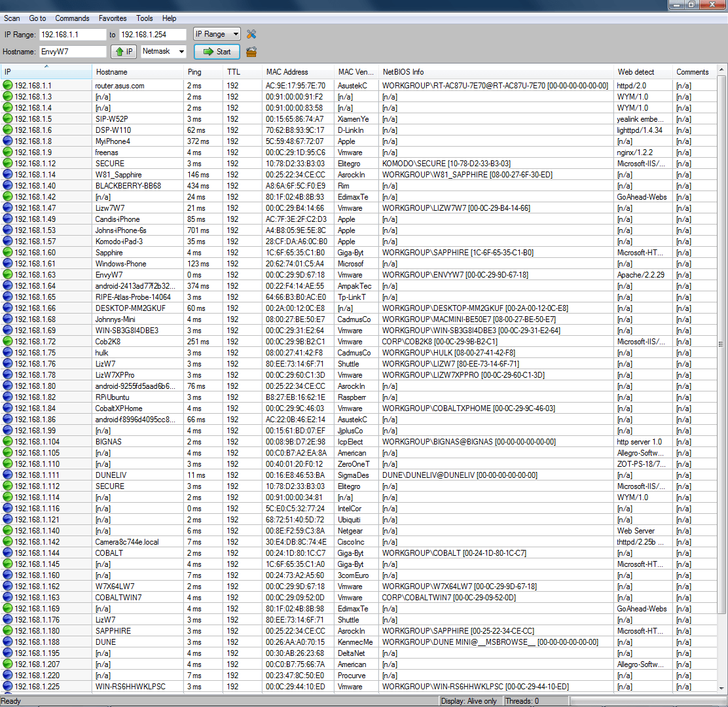Click the blue status icon for 192.168.1.111
This screenshot has width=728, height=707.
pos(8,475)
